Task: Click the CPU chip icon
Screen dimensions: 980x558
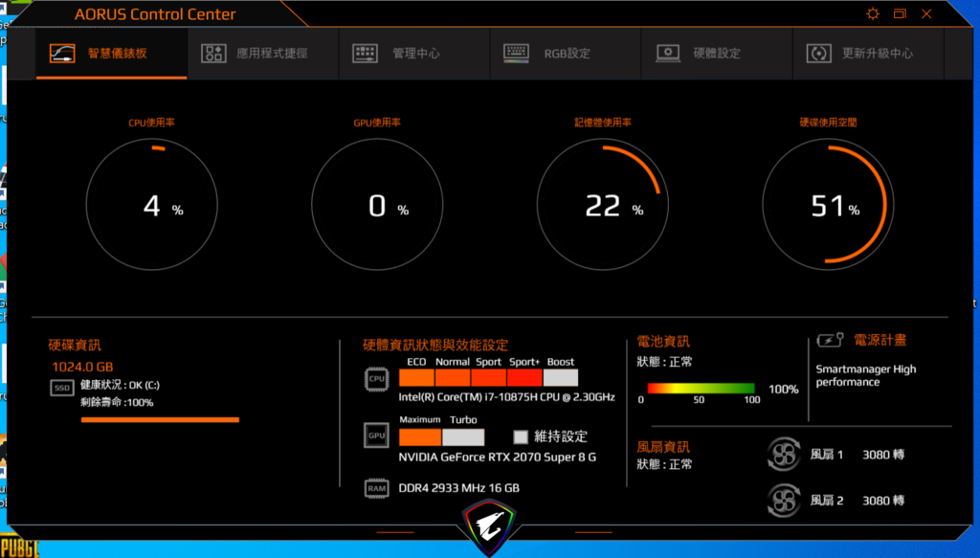Action: 376,379
